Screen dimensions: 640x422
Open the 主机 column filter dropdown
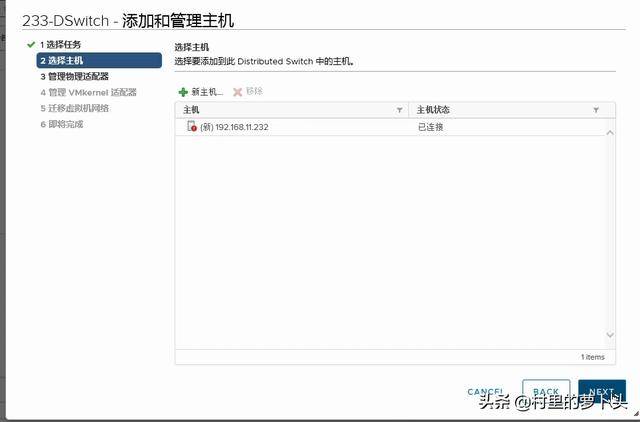pyautogui.click(x=400, y=110)
